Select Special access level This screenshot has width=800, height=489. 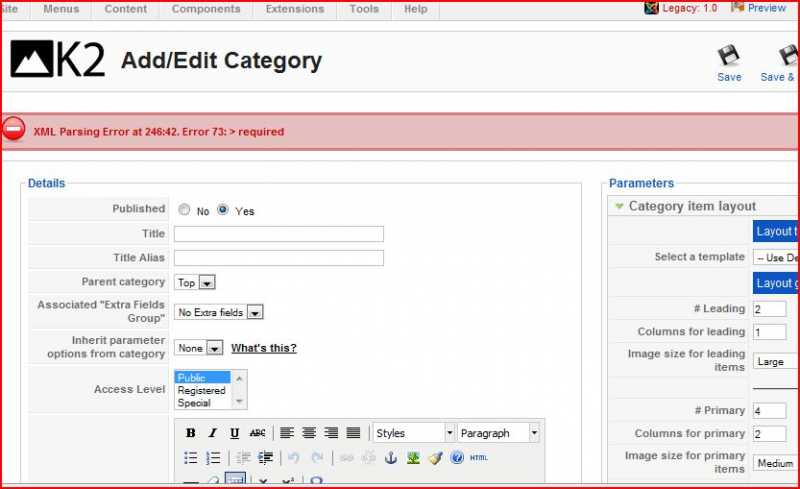(x=202, y=403)
